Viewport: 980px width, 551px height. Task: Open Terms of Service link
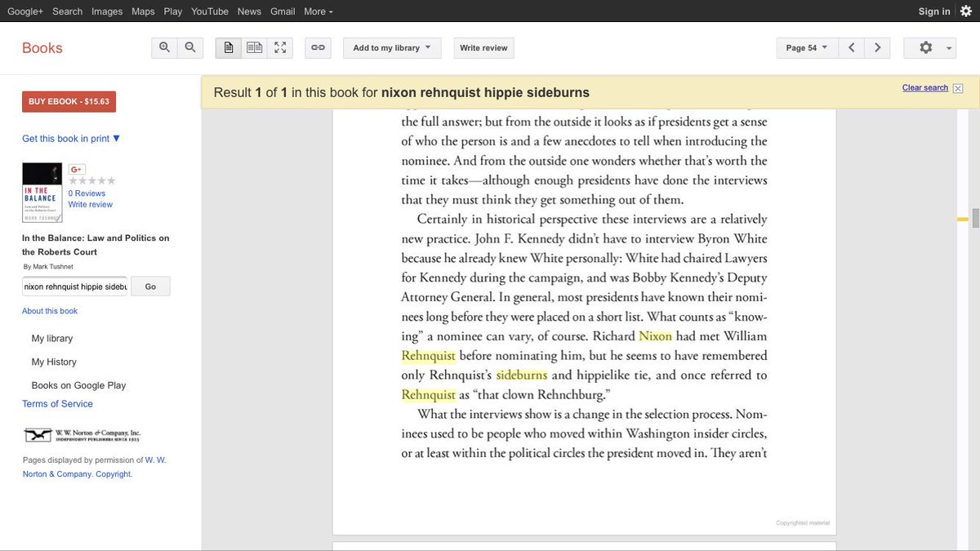[x=57, y=404]
